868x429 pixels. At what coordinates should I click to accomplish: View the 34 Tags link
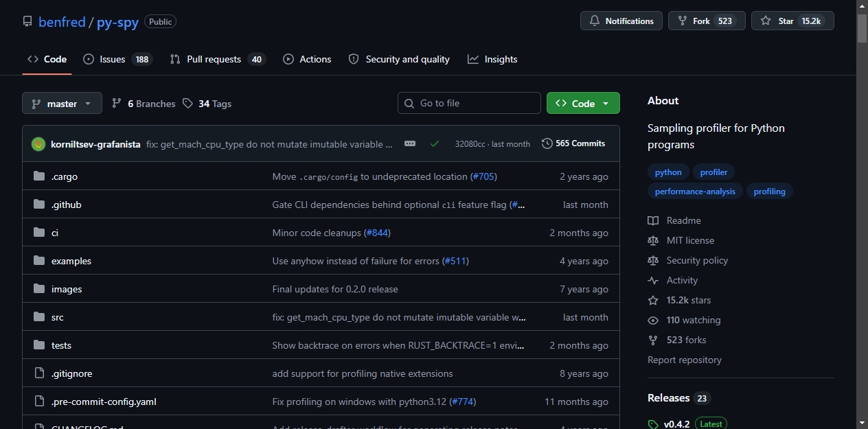(207, 104)
